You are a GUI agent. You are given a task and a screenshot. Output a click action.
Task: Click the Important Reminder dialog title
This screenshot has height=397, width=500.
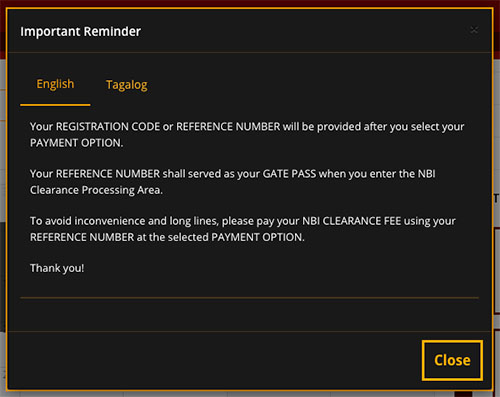[80, 31]
